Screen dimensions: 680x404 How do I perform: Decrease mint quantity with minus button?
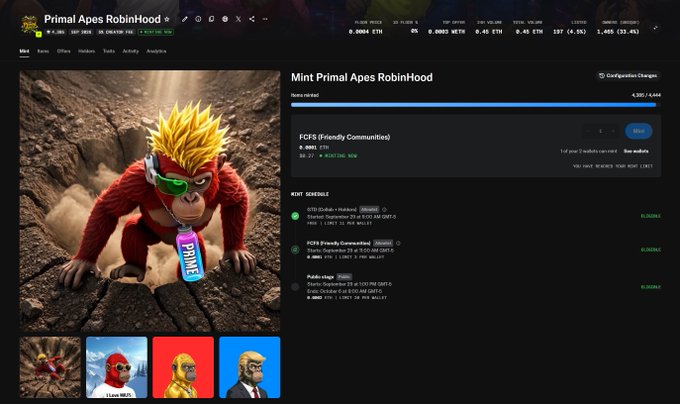(588, 131)
